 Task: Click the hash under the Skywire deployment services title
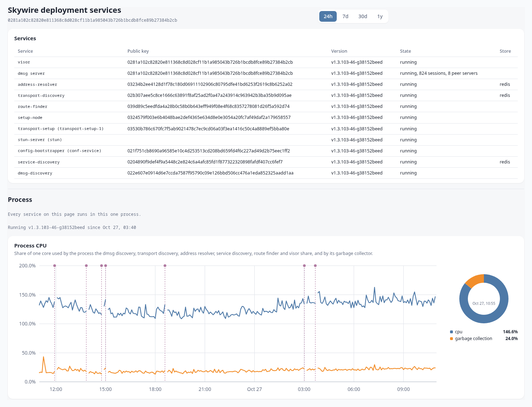coord(92,20)
